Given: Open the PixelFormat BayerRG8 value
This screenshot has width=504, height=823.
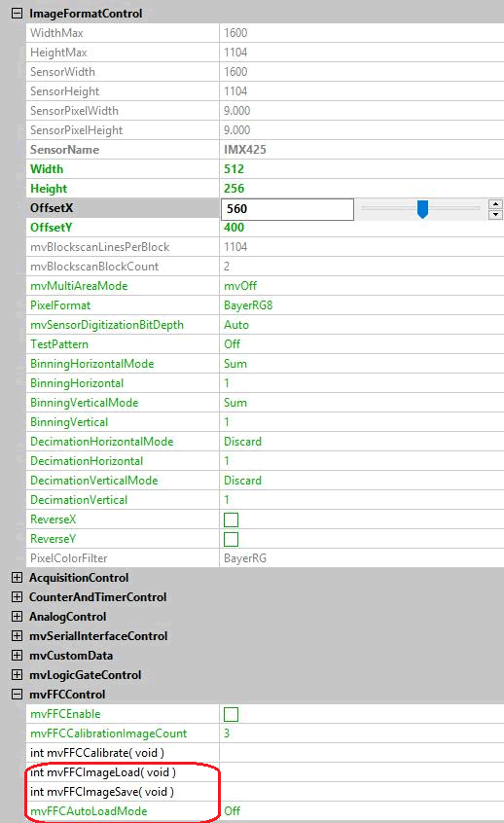Looking at the screenshot, I should (x=361, y=305).
